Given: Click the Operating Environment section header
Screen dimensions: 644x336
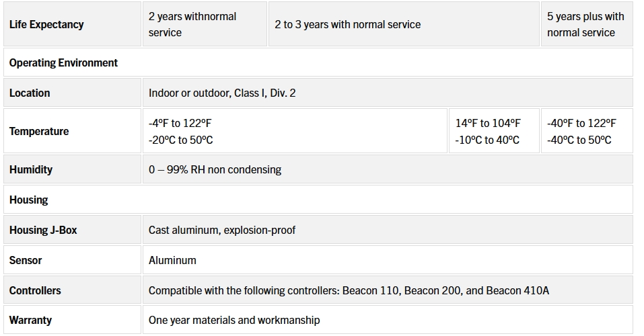Looking at the screenshot, I should click(x=63, y=62).
